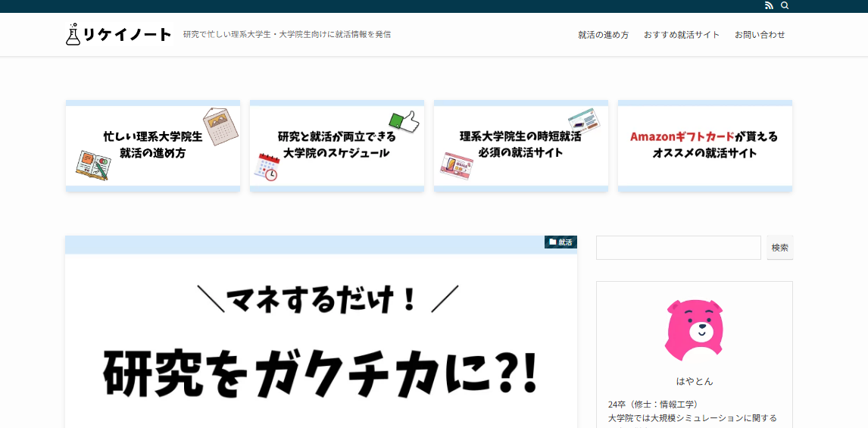Click the site tagline 研究で忙しい理系大学生 text
Viewport: 868px width, 428px height.
pos(287,34)
